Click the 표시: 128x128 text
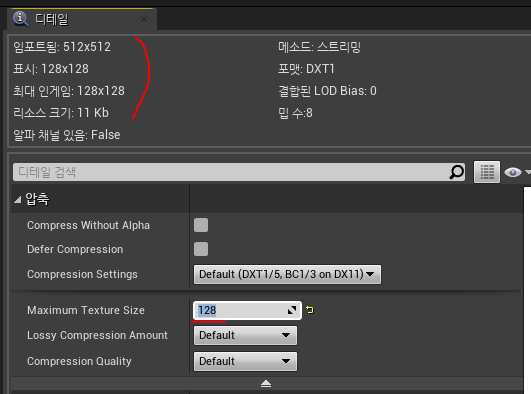Image resolution: width=531 pixels, height=394 pixels. 51,69
